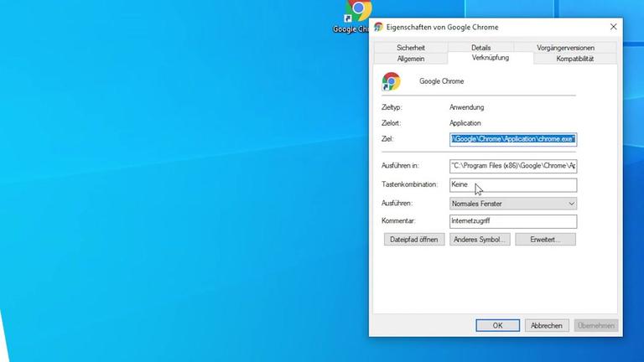Expand the Ausführen dropdown arrow
The image size is (644, 362).
[x=571, y=204]
